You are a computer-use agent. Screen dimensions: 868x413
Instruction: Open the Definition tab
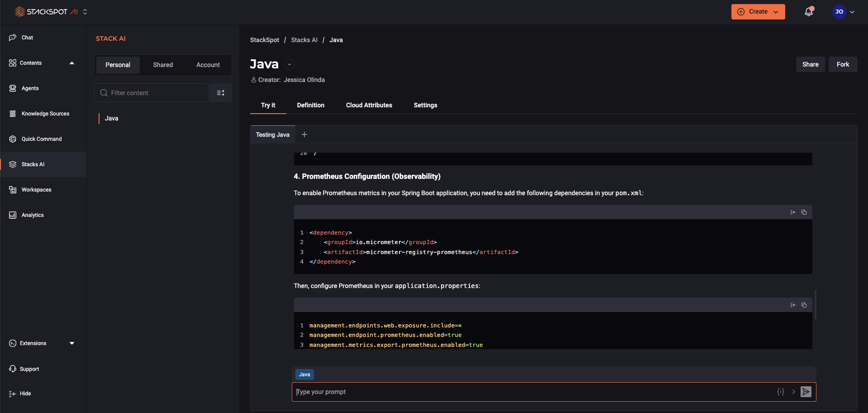click(311, 105)
